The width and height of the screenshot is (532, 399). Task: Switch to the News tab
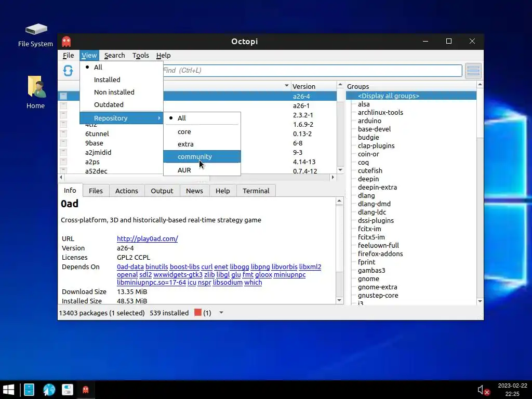[194, 191]
